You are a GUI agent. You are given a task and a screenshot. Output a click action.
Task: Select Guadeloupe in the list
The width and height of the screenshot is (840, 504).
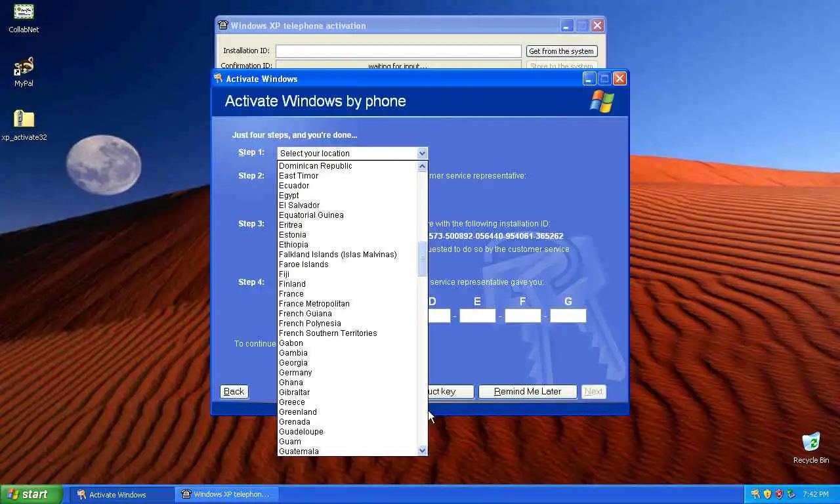348,432
